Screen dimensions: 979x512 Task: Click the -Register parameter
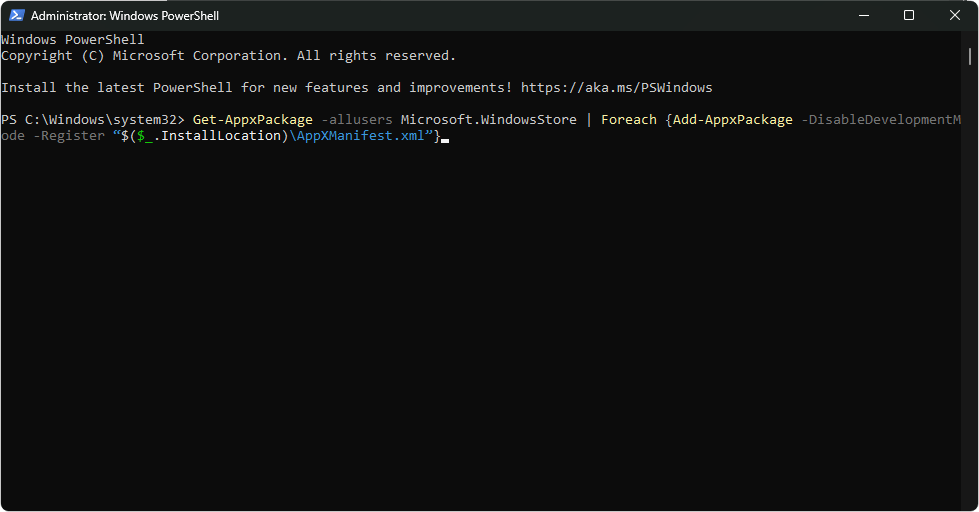[69, 135]
